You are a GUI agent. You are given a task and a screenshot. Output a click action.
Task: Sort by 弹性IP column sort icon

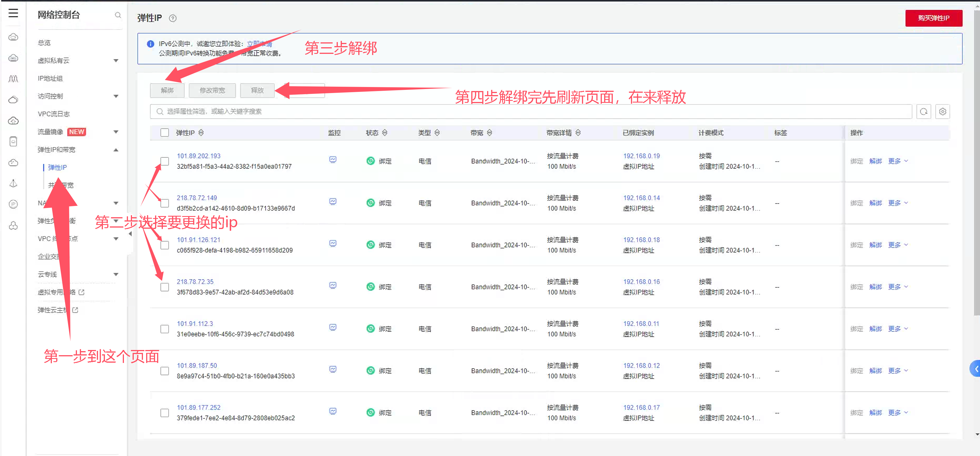click(201, 133)
